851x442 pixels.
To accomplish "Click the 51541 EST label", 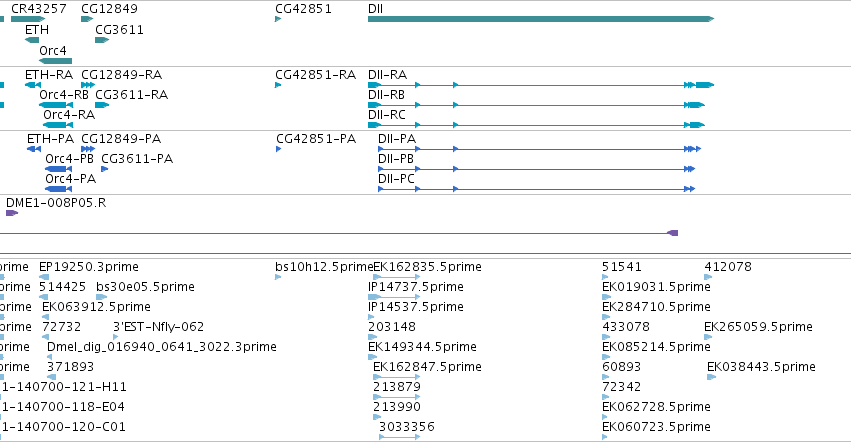I will point(622,267).
